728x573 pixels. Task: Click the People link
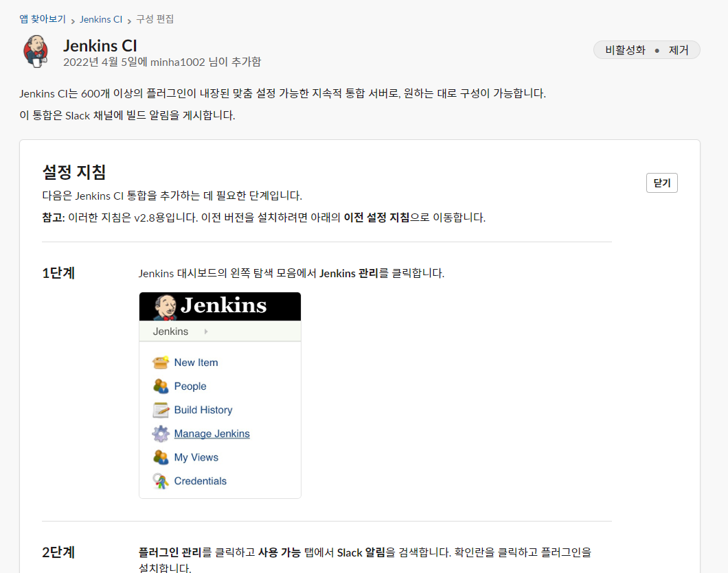190,386
